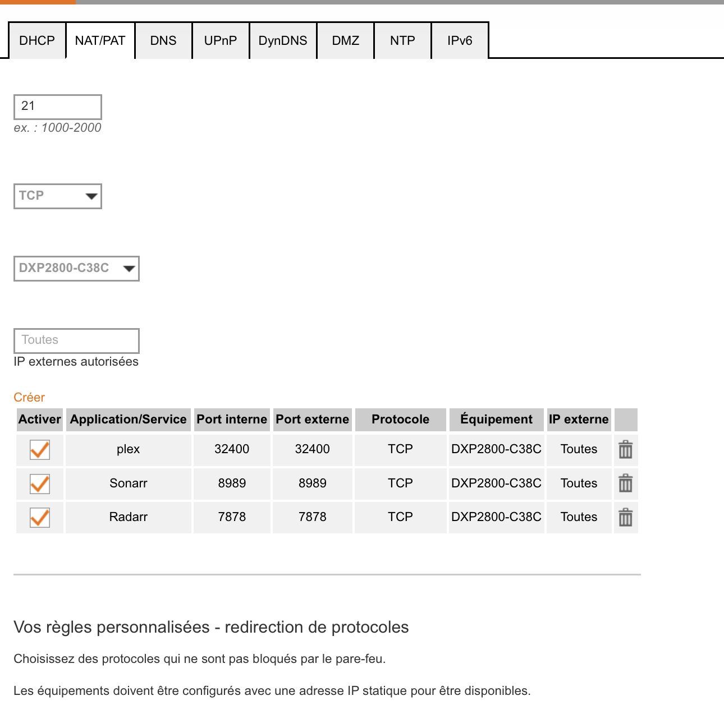
Task: Go to the UPnP tab
Action: [x=221, y=40]
